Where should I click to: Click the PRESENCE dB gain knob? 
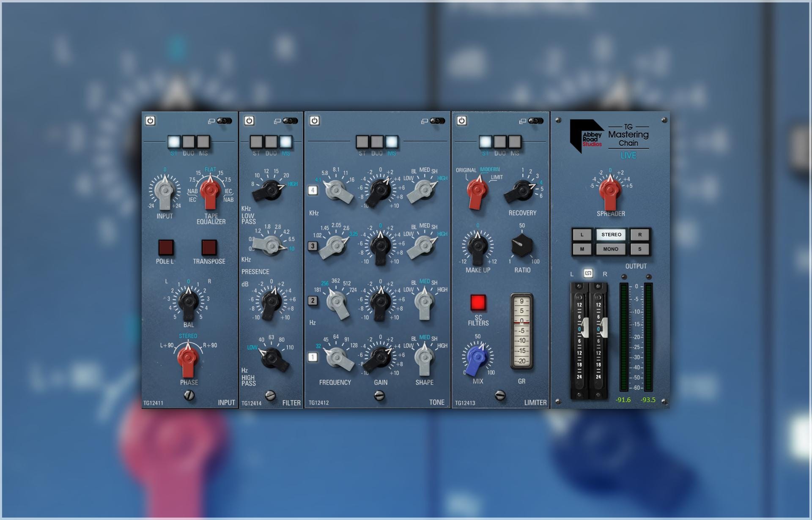coord(271,302)
